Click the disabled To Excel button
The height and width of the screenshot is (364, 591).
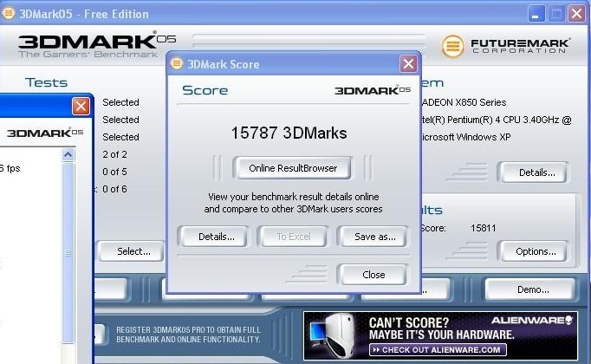click(293, 237)
